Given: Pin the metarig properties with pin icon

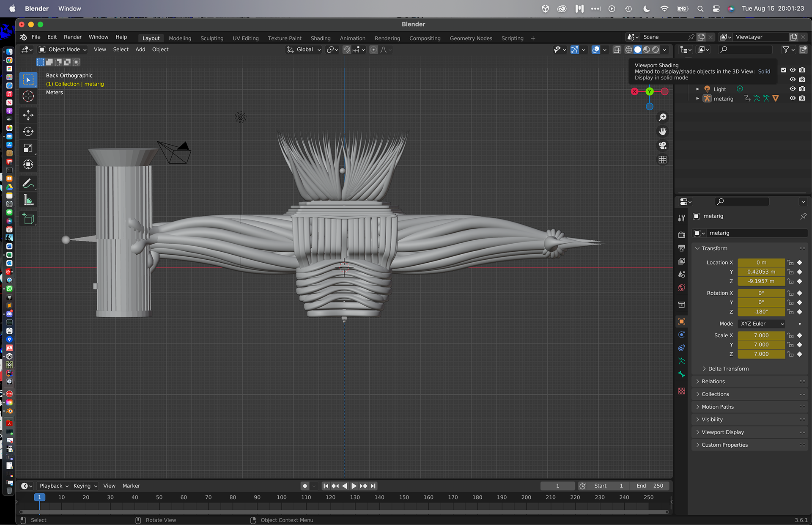Looking at the screenshot, I should click(803, 216).
